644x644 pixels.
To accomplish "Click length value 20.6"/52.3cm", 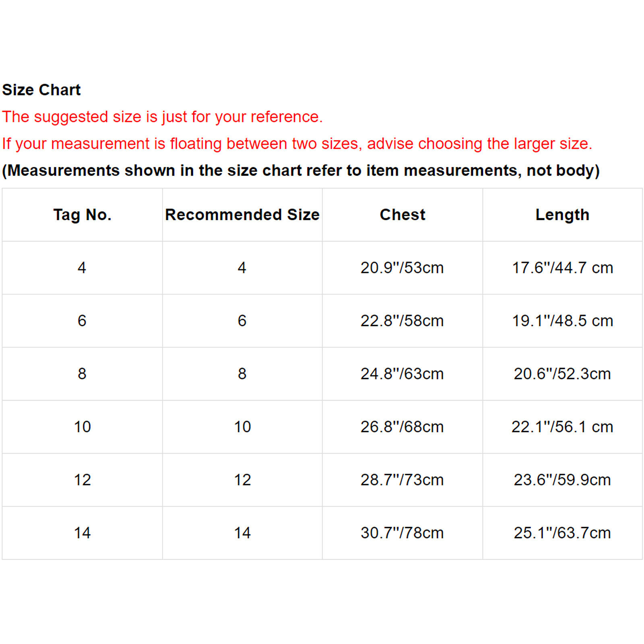I will pos(562,374).
